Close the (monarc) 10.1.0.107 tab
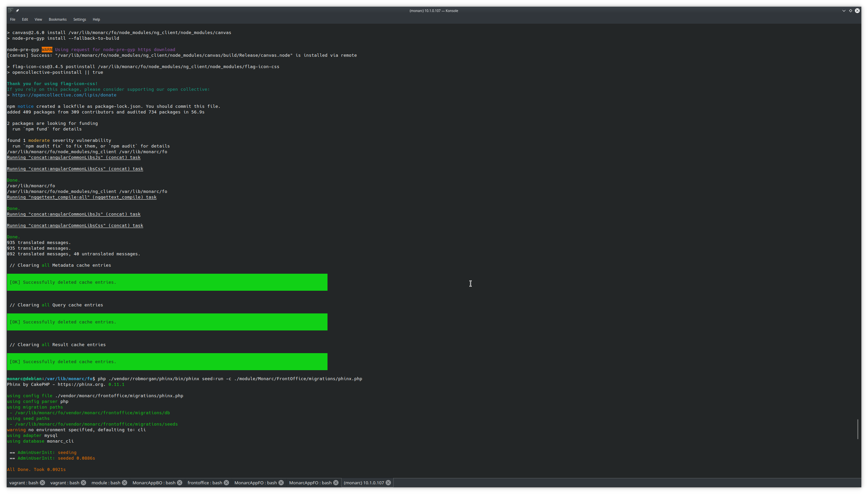Image resolution: width=868 pixels, height=494 pixels. coord(389,482)
